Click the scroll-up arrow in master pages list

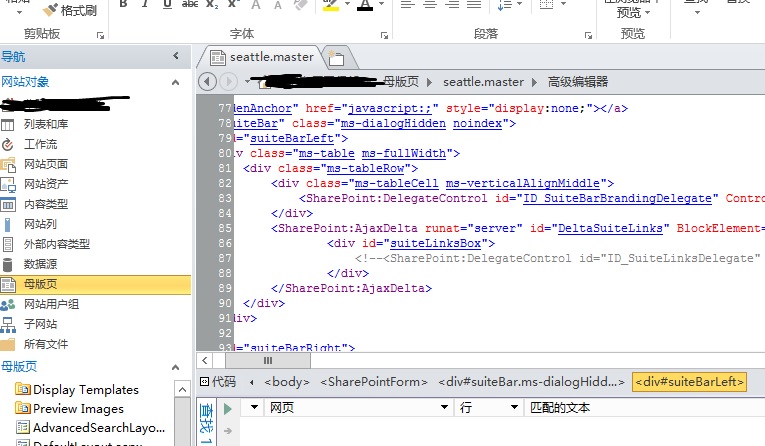[x=182, y=389]
